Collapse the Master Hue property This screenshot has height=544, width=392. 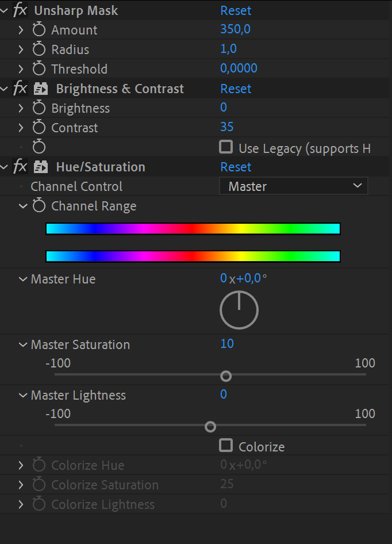(x=23, y=279)
